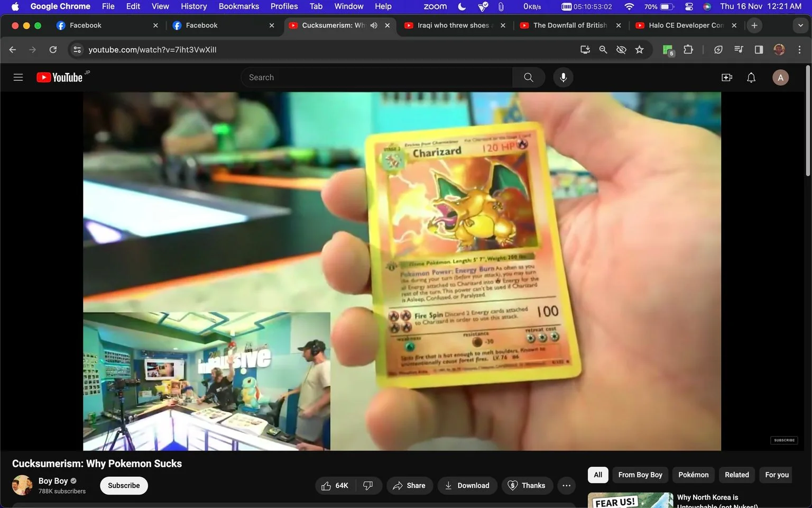Open the macOS Control Center icon
Screen dimensions: 812x508
689,6
